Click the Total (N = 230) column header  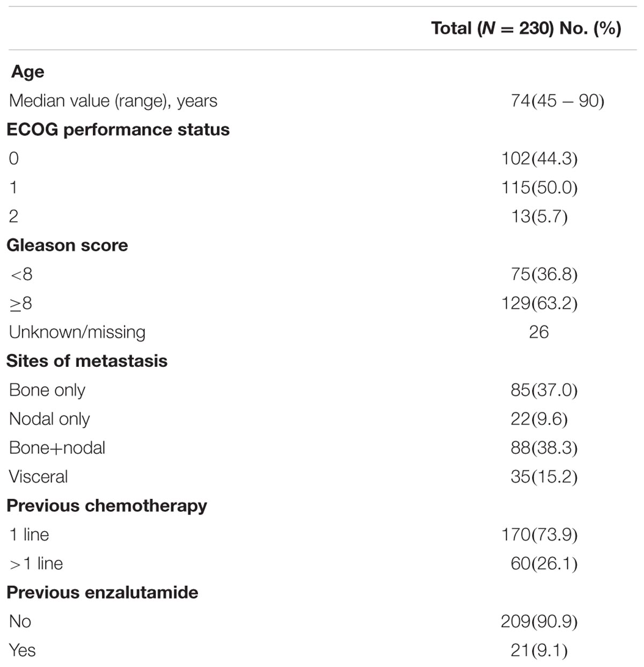pyautogui.click(x=526, y=28)
